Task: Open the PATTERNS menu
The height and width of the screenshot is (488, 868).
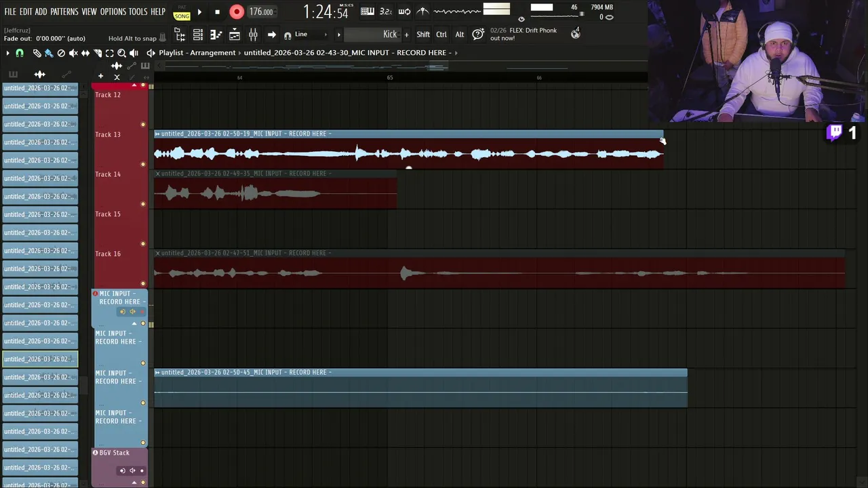Action: [x=64, y=12]
